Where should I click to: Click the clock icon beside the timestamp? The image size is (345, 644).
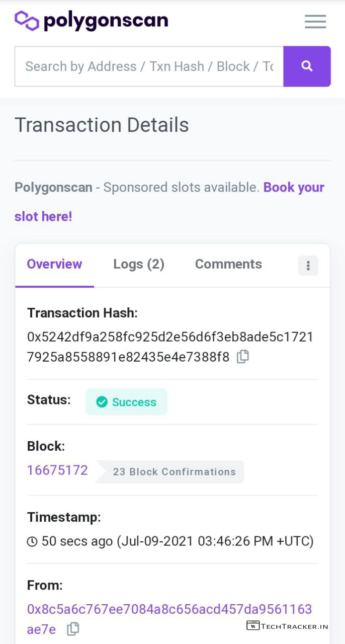coord(32,542)
